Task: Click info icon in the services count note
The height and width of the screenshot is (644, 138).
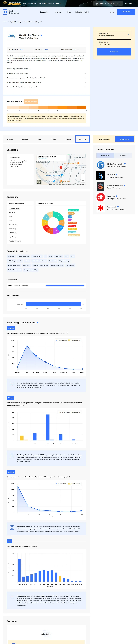Action: (x=12, y=528)
